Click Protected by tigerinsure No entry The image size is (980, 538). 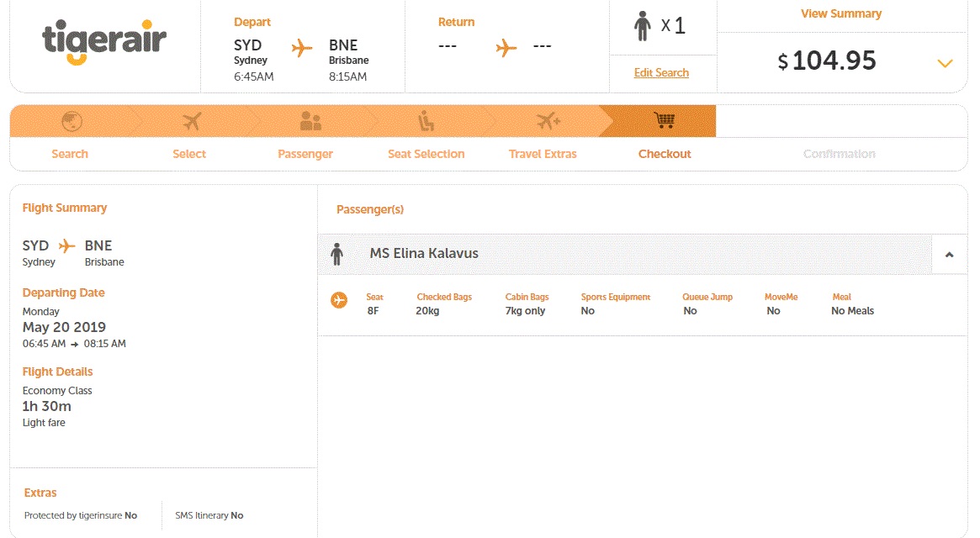(x=80, y=515)
